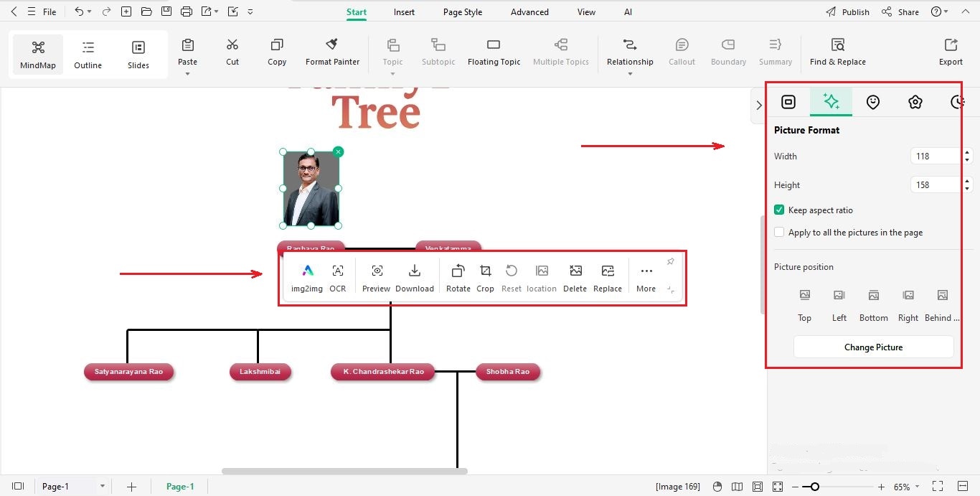Click the Export button

tap(951, 52)
